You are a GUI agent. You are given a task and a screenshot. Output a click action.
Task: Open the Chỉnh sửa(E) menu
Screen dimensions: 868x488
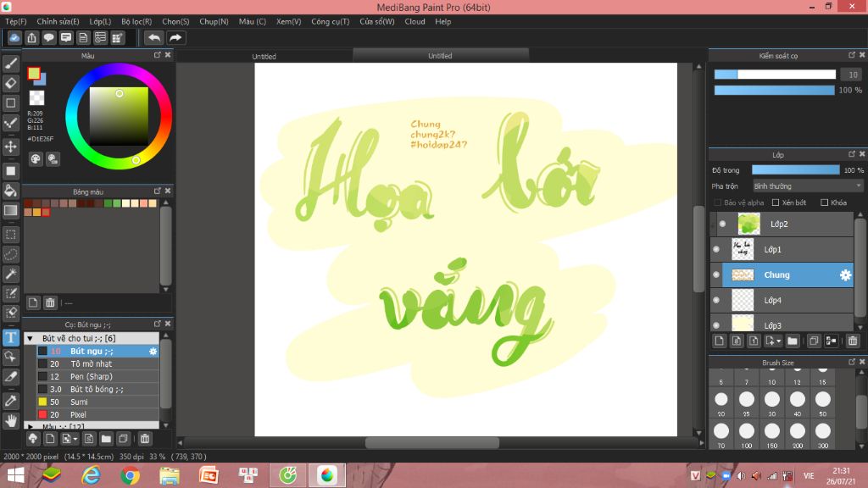coord(58,21)
